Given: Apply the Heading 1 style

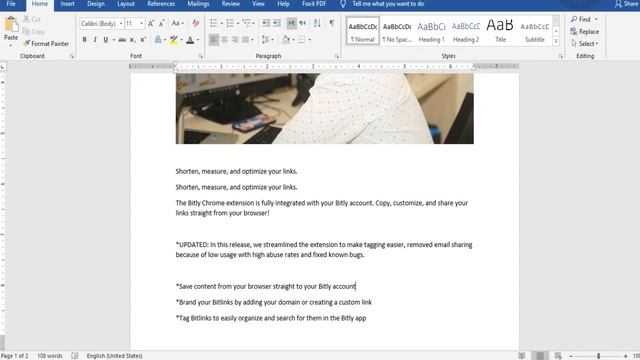Looking at the screenshot, I should click(x=431, y=31).
